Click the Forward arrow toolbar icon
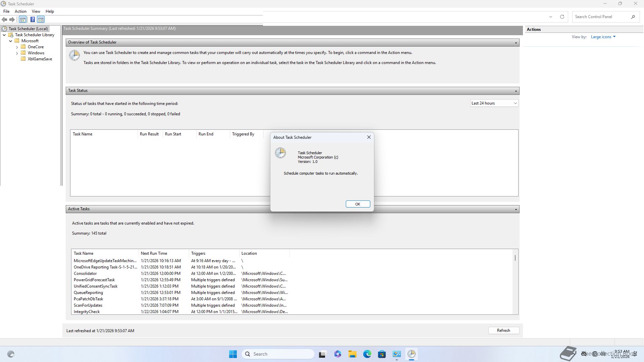Screen dimensions: 644x362 12,19
